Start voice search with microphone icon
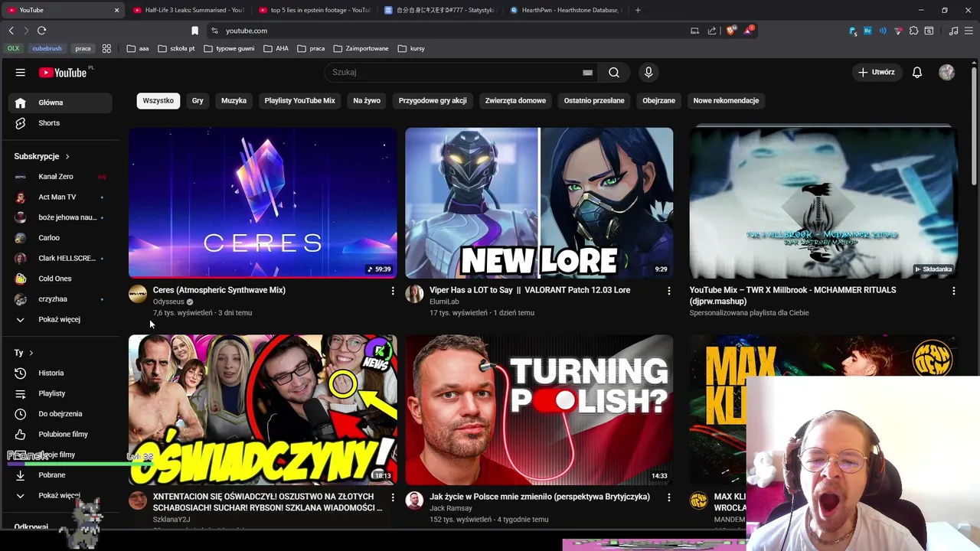 [648, 73]
